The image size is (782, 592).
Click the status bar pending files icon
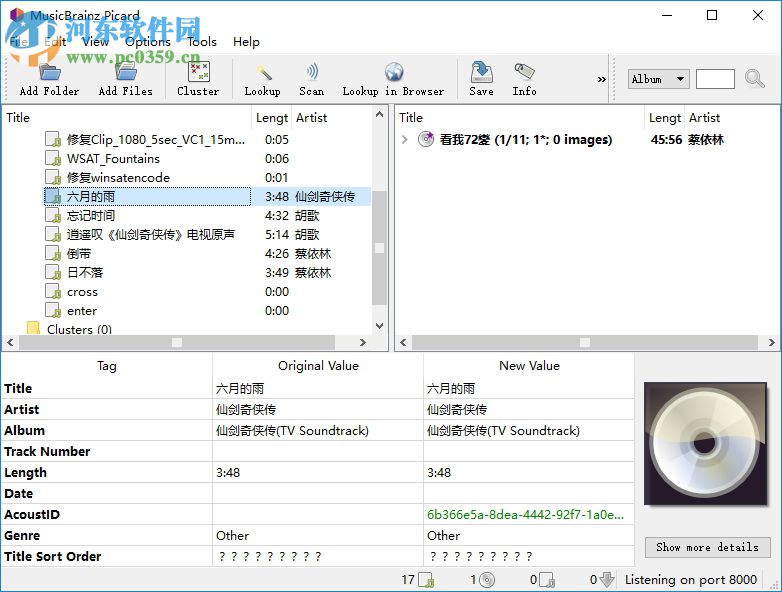click(x=547, y=580)
